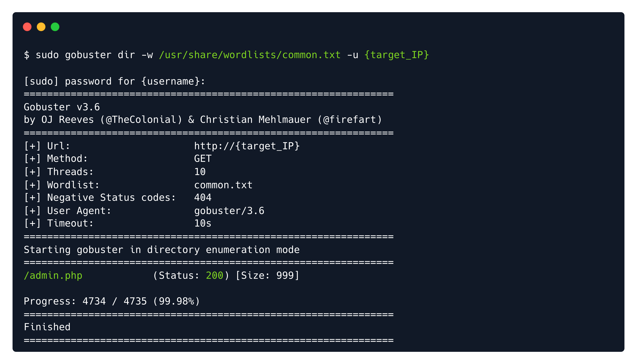The width and height of the screenshot is (637, 364).
Task: Click the http://{target_IP} Url value
Action: [x=247, y=146]
